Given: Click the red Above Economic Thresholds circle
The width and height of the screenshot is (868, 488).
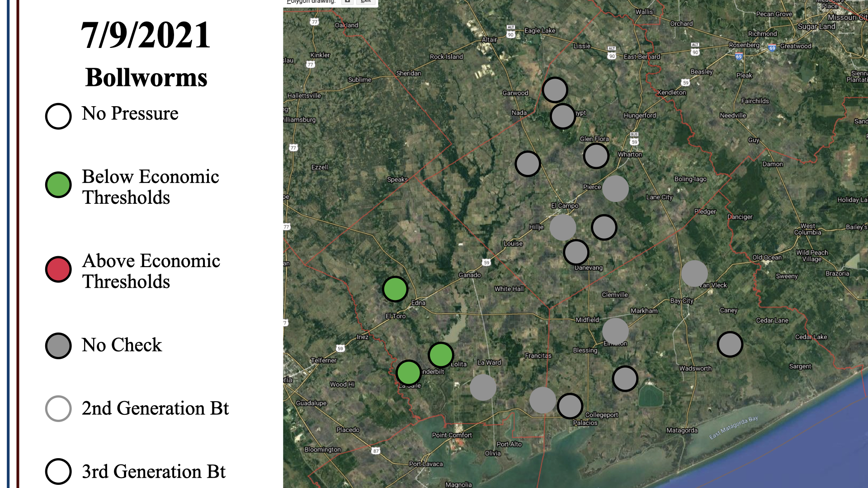Looking at the screenshot, I should (58, 269).
